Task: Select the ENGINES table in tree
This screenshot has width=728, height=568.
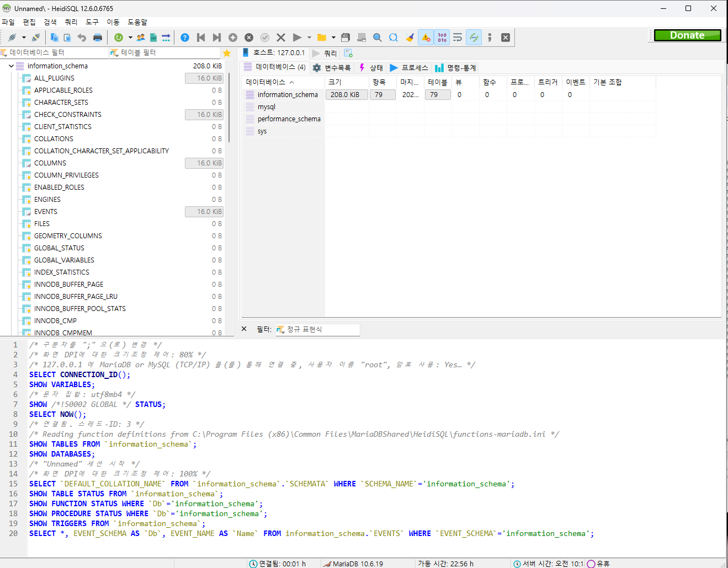Action: tap(47, 200)
